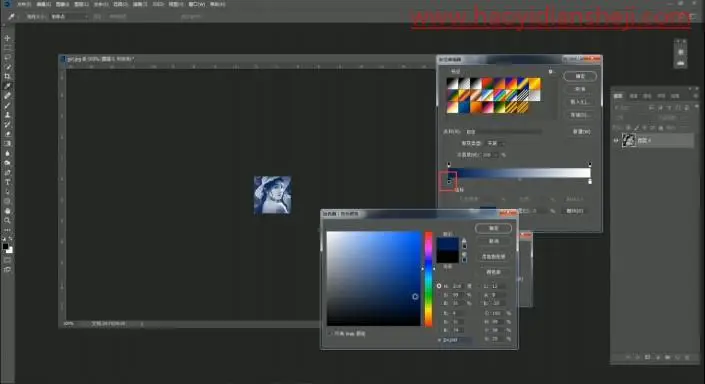The height and width of the screenshot is (384, 705).
Task: Open Layers panel flyout menu
Action: (695, 96)
